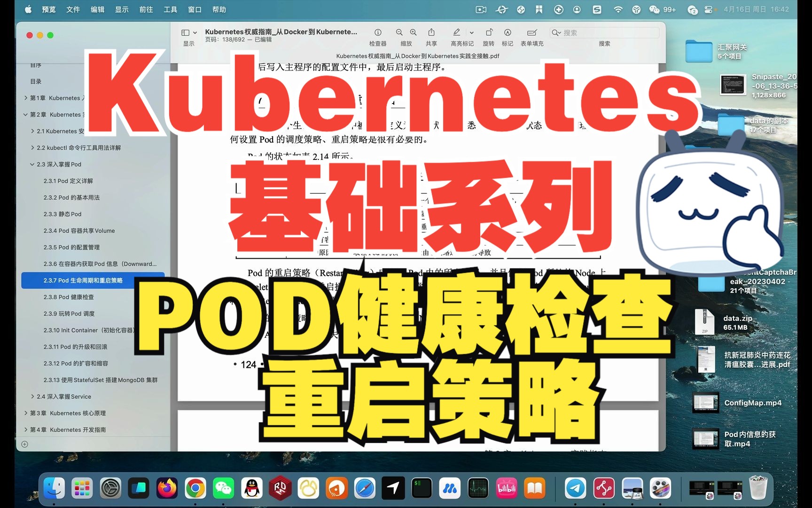Click the WeChat 99+ menu bar icon
This screenshot has width=812, height=508.
[x=662, y=9]
